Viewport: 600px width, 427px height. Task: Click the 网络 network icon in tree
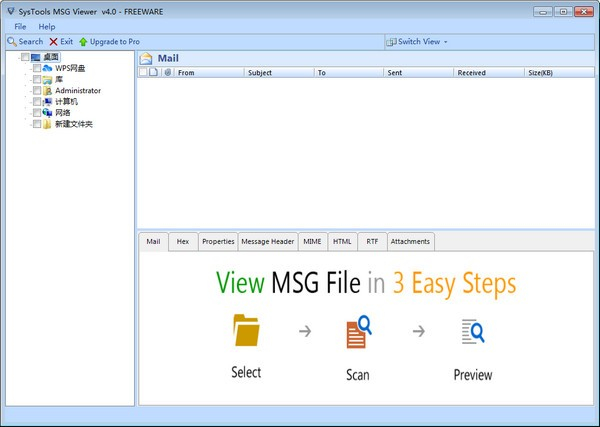click(x=47, y=113)
